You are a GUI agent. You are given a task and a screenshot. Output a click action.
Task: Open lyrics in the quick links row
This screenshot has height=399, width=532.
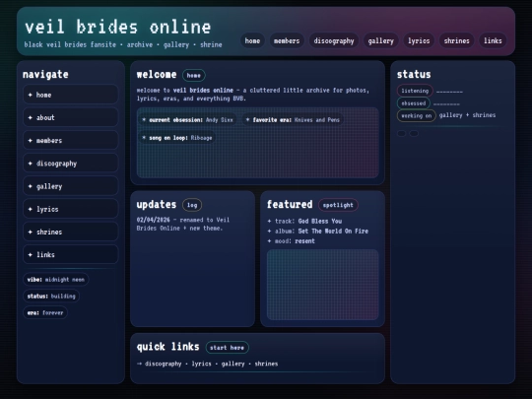coord(201,364)
